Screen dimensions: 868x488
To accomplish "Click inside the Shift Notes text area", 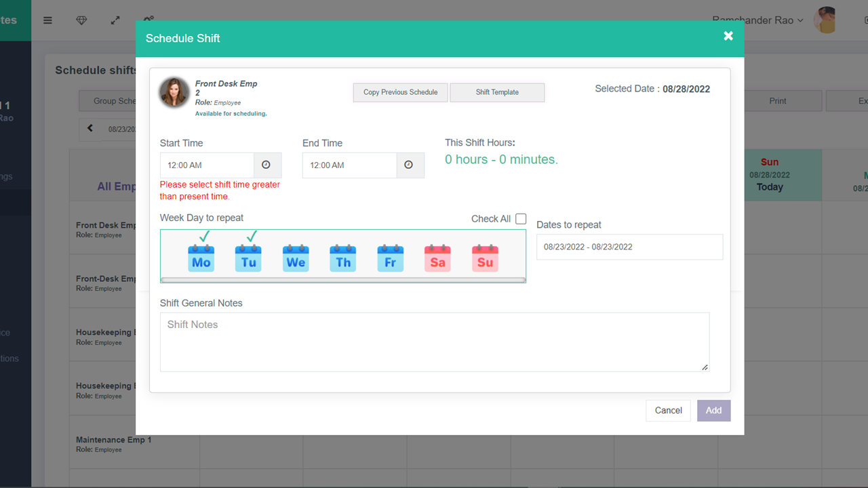I will [x=434, y=342].
